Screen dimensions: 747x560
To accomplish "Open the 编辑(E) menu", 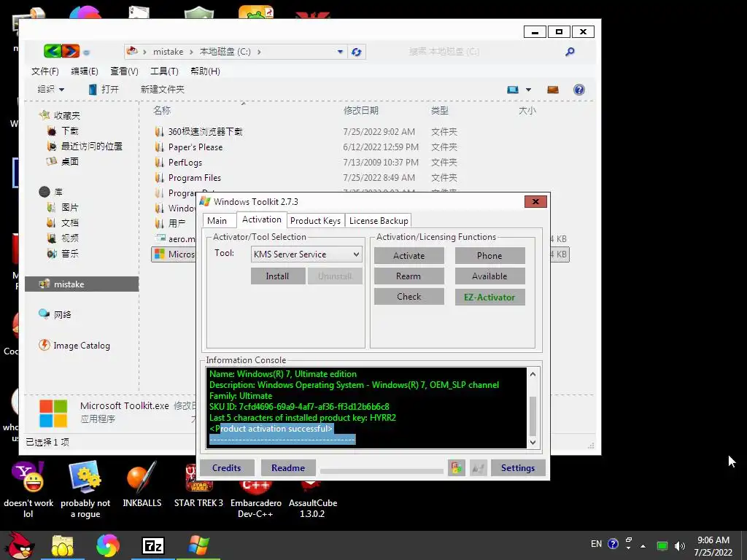I will 85,71.
